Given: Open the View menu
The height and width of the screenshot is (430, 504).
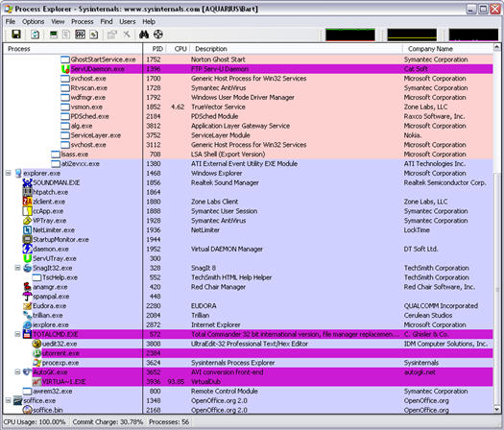Looking at the screenshot, I should point(58,21).
